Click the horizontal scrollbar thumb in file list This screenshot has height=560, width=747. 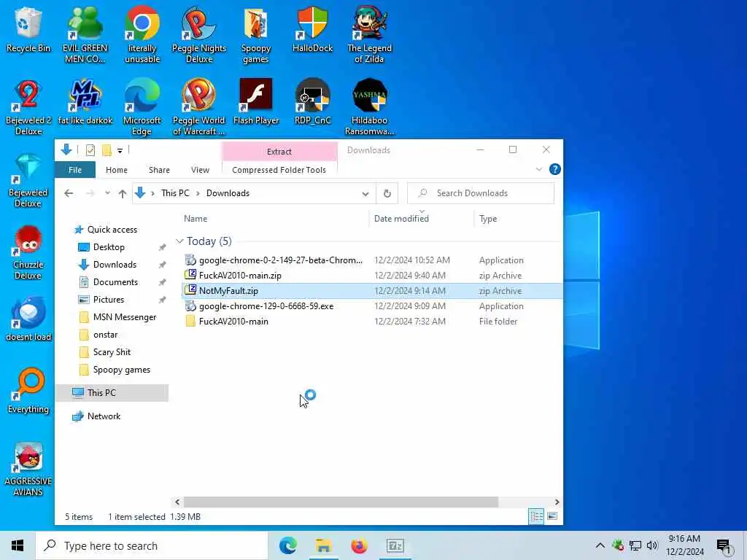click(341, 502)
